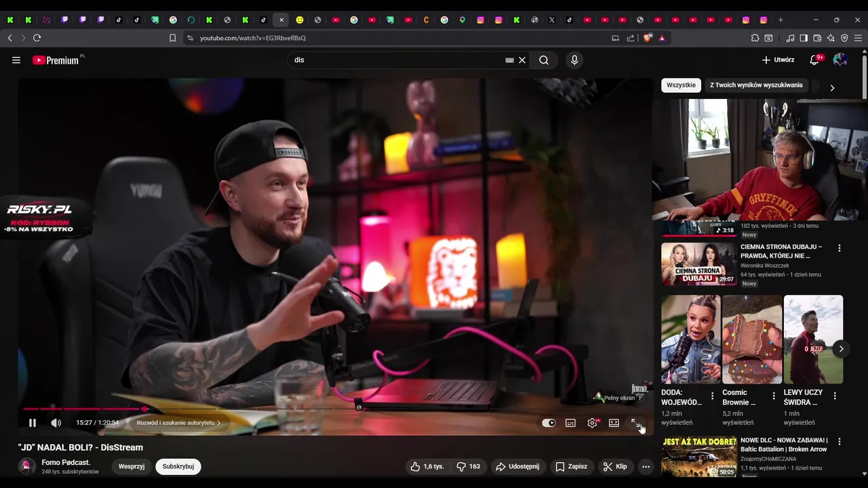
Task: Click the Wesprzyj button
Action: (132, 466)
